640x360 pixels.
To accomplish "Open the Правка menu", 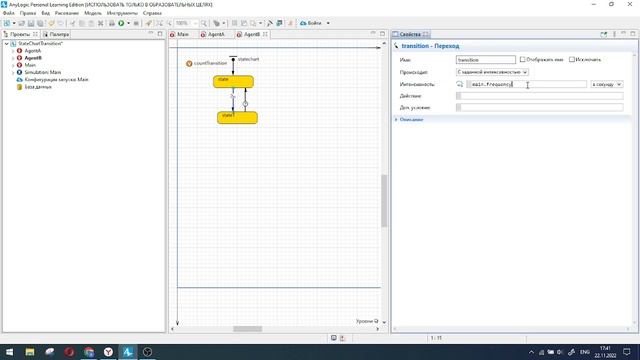I will (28, 13).
